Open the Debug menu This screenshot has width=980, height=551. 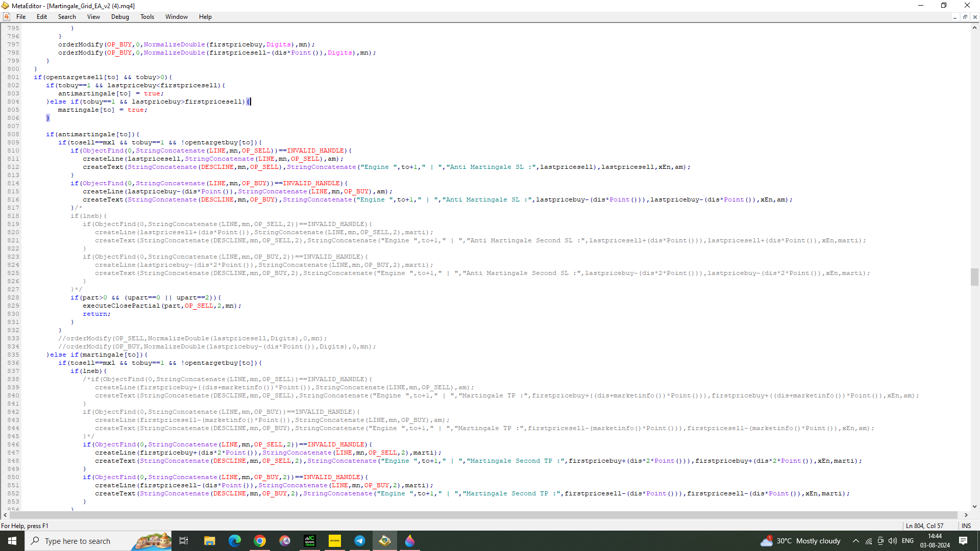pyautogui.click(x=120, y=17)
